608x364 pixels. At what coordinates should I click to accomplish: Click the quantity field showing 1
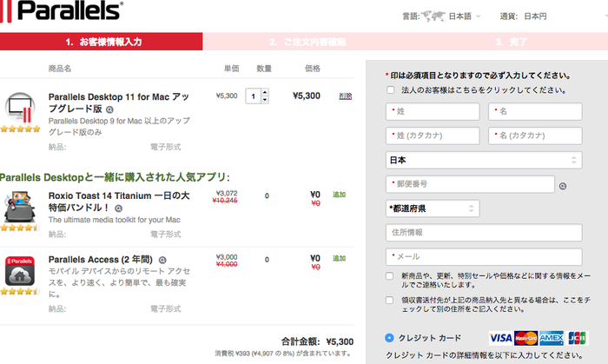pyautogui.click(x=254, y=96)
